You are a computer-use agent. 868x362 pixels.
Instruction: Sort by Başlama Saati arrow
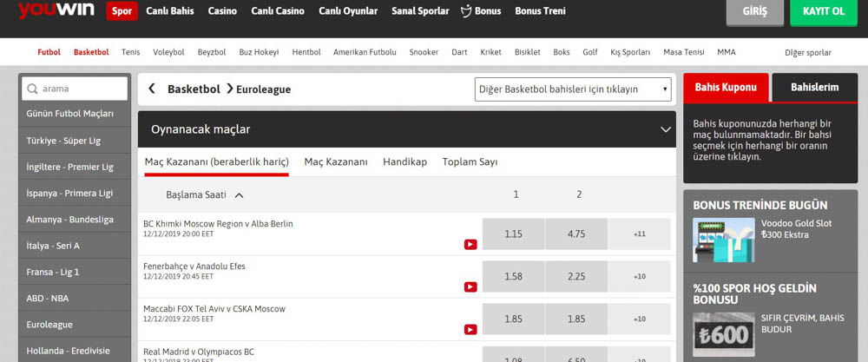click(x=239, y=194)
